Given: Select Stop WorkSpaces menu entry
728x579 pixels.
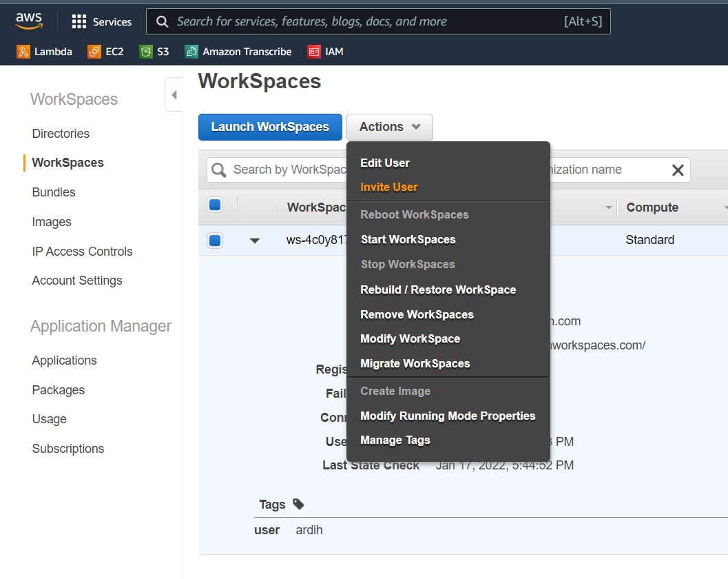Looking at the screenshot, I should 408,264.
